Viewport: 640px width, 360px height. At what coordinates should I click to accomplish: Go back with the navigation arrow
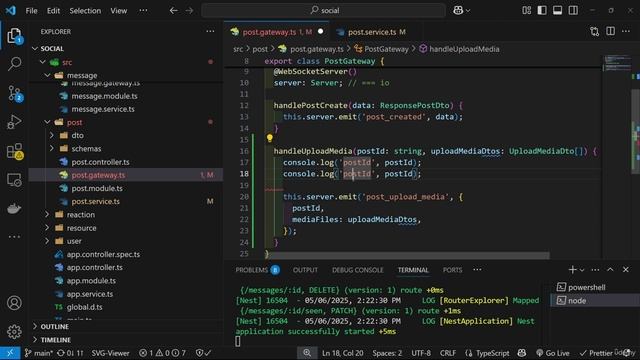[x=173, y=11]
